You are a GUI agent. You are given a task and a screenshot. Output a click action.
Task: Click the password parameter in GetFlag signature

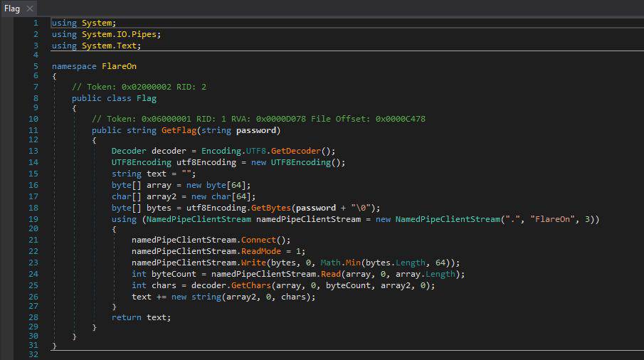[x=258, y=130]
